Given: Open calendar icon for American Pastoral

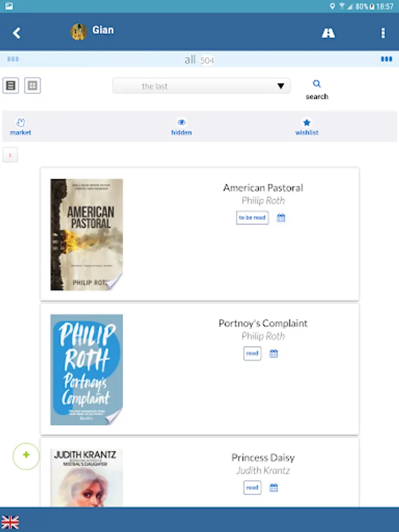Looking at the screenshot, I should [281, 218].
